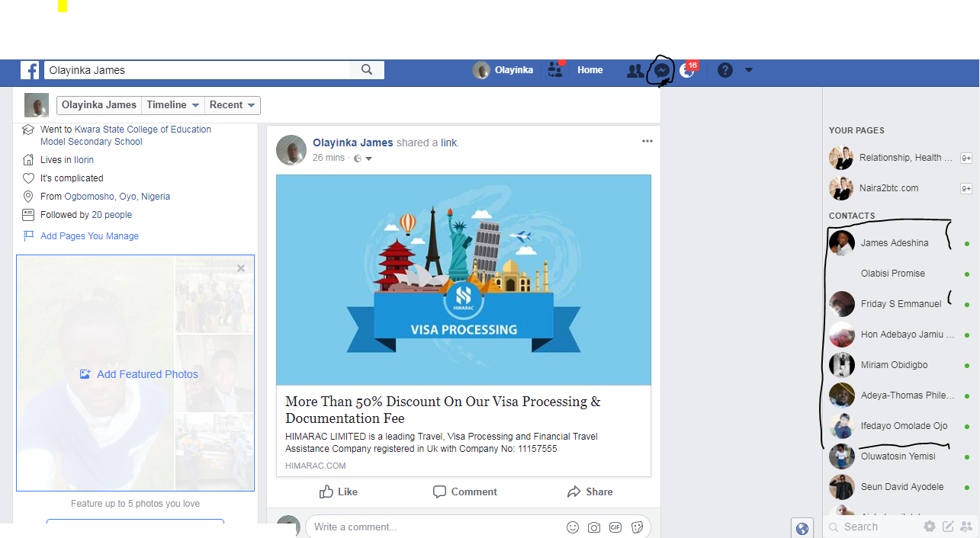Click Olayinka James post author name
Screen dimensions: 980x538
[353, 143]
